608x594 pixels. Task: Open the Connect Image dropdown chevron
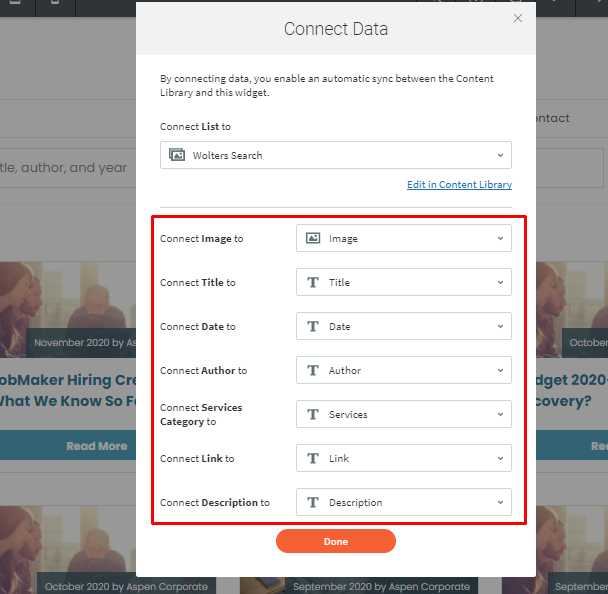pyautogui.click(x=500, y=238)
